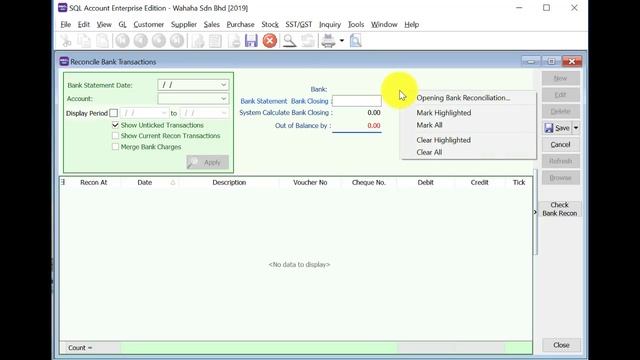Click the side panel Edit button
The image size is (640, 360).
click(x=560, y=95)
